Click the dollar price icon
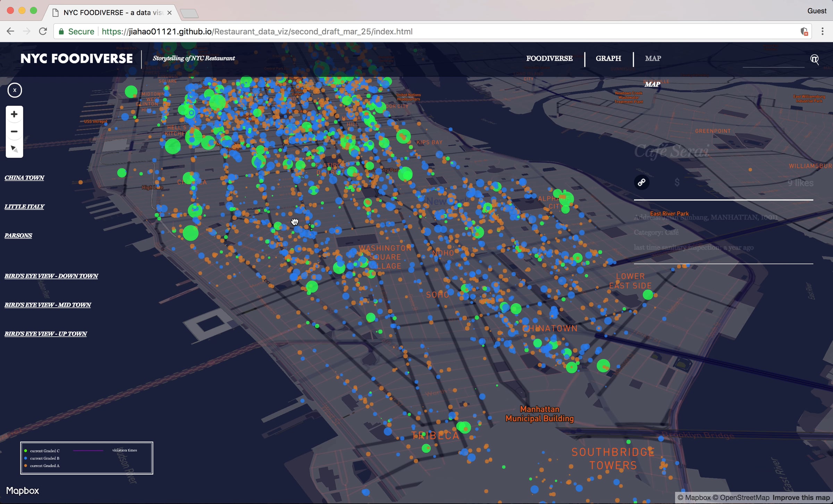Screen dimensions: 833x504 coord(677,182)
